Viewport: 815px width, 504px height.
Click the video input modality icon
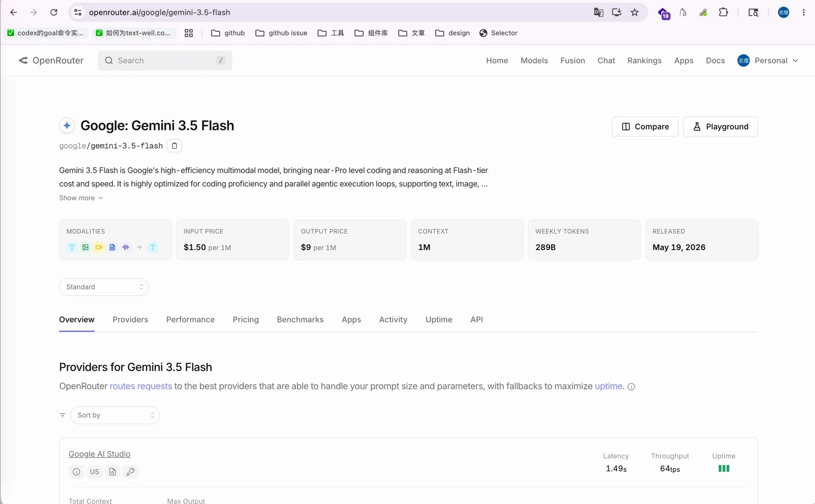coord(99,247)
